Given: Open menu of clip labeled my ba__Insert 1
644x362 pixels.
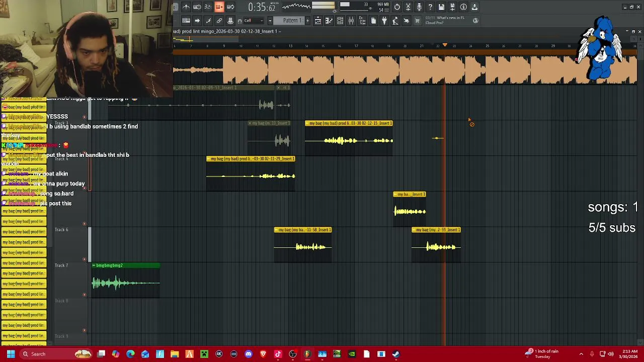Looking at the screenshot, I should 396,194.
